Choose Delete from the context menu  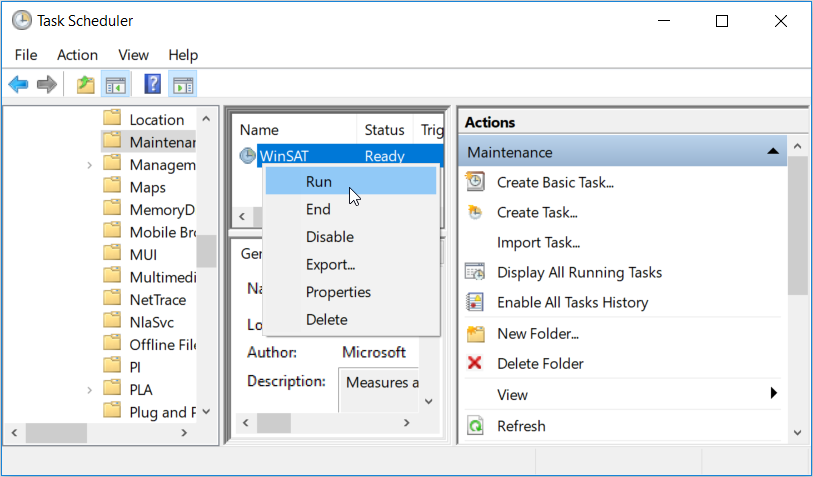(351, 319)
